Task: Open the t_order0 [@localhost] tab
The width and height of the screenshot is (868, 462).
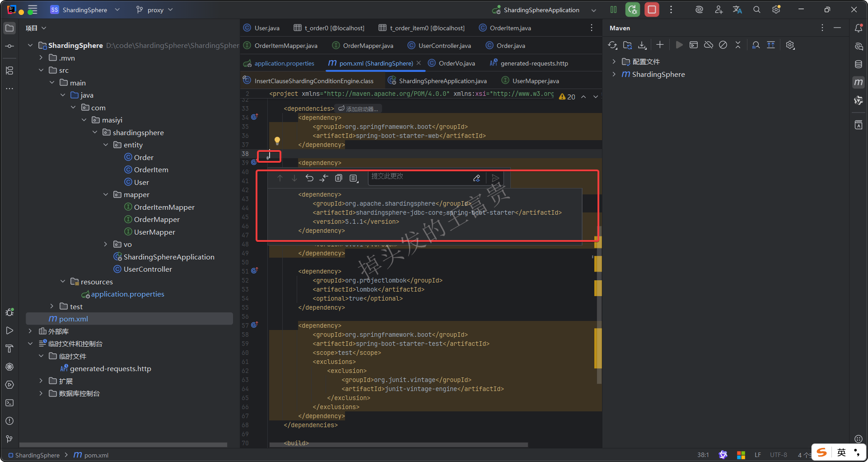Action: tap(329, 28)
